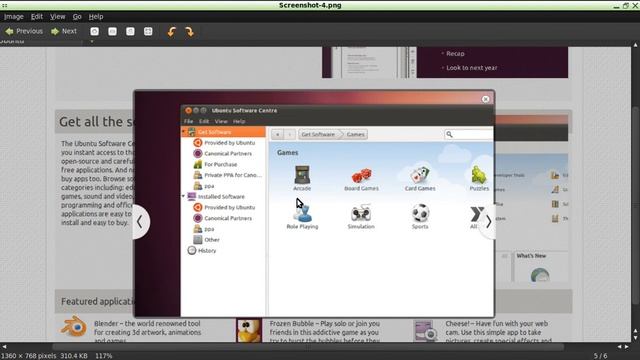Click the 'What's New' heading

click(x=531, y=256)
